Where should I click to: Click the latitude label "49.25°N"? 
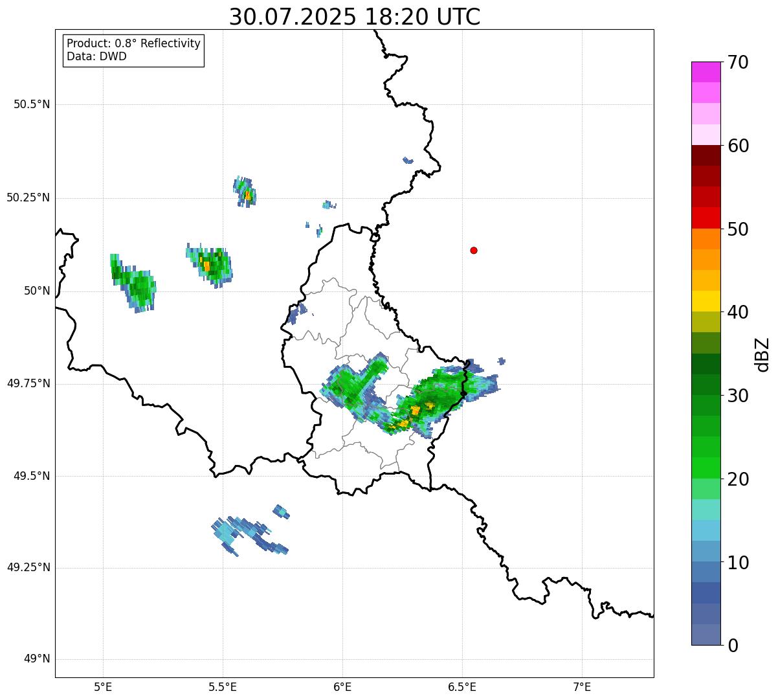[x=28, y=567]
